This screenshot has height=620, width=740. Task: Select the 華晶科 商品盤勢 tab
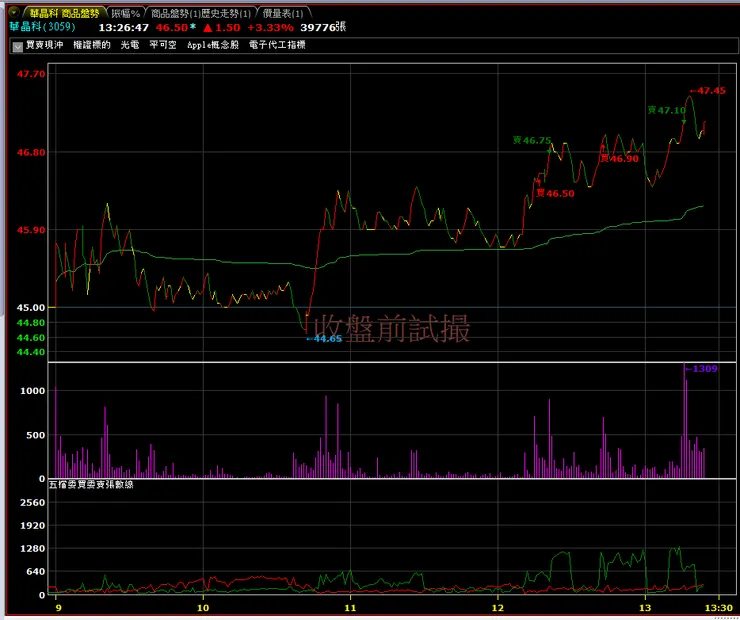(64, 13)
